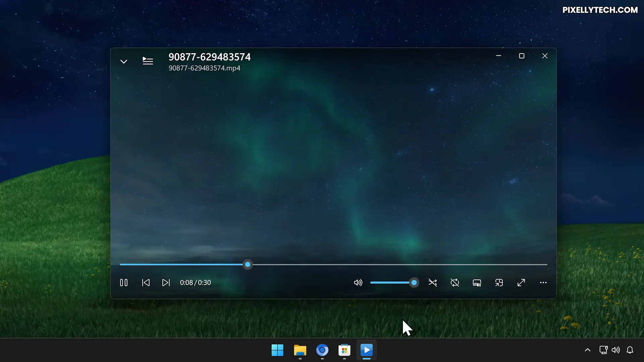Enter full screen mode
The width and height of the screenshot is (644, 362).
click(x=521, y=283)
